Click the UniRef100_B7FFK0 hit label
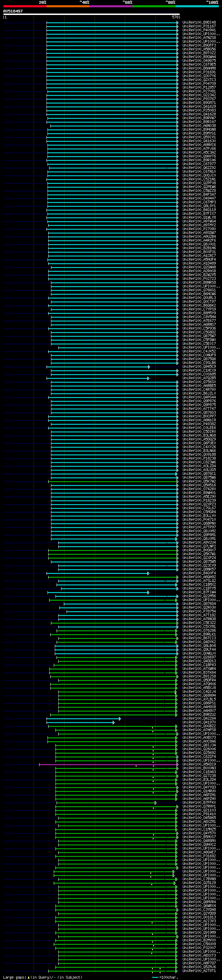Viewport: 222px width, 980px height. [x=199, y=802]
